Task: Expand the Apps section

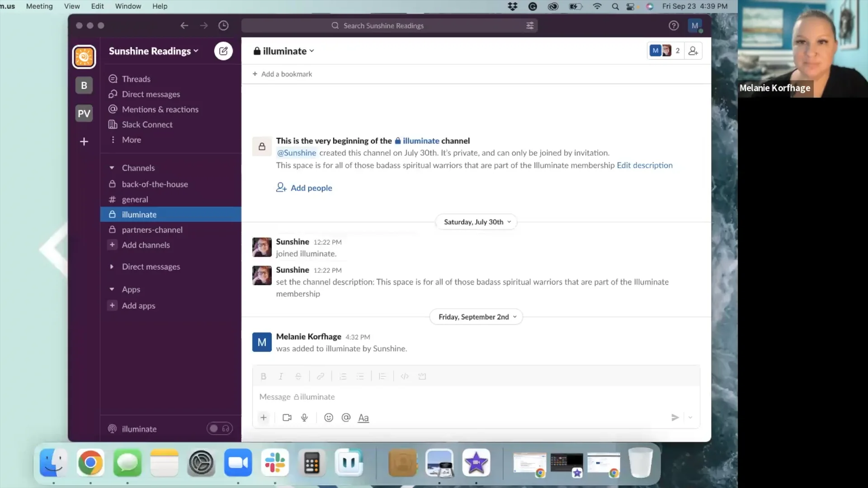Action: coord(112,289)
